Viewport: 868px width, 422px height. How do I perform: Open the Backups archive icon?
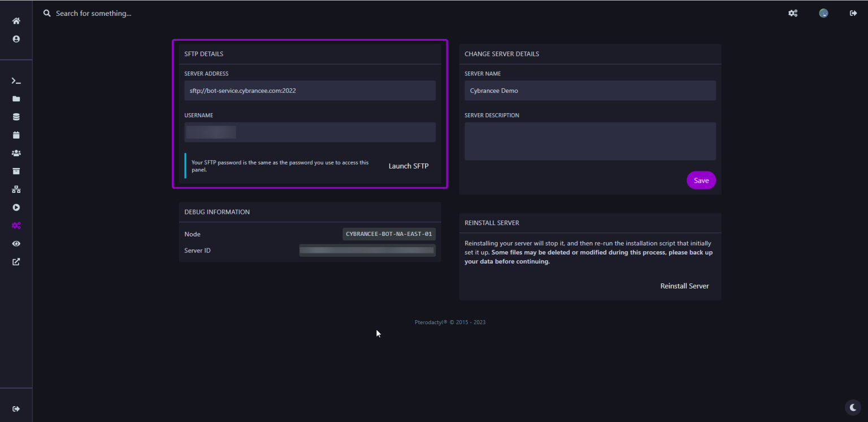[x=16, y=171]
